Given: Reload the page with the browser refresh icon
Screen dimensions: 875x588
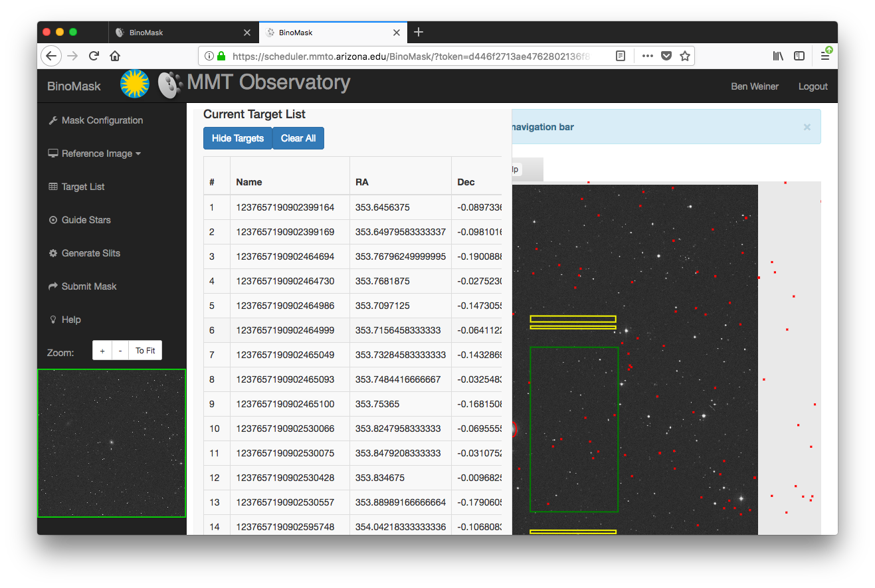Looking at the screenshot, I should [94, 56].
